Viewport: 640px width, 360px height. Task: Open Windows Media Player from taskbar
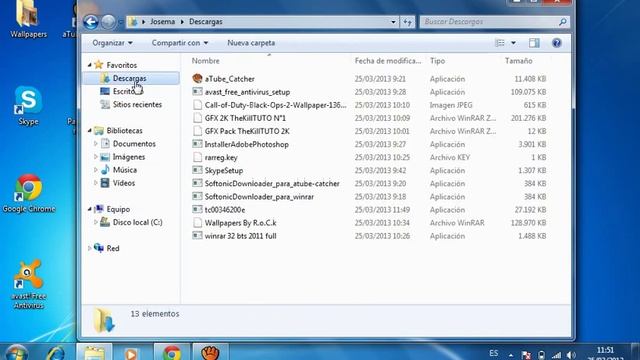pos(131,353)
